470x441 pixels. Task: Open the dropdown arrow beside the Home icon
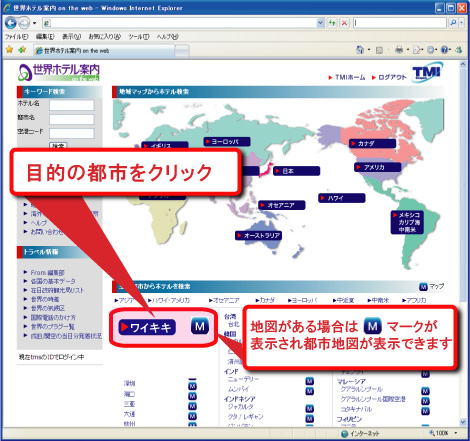tap(369, 50)
